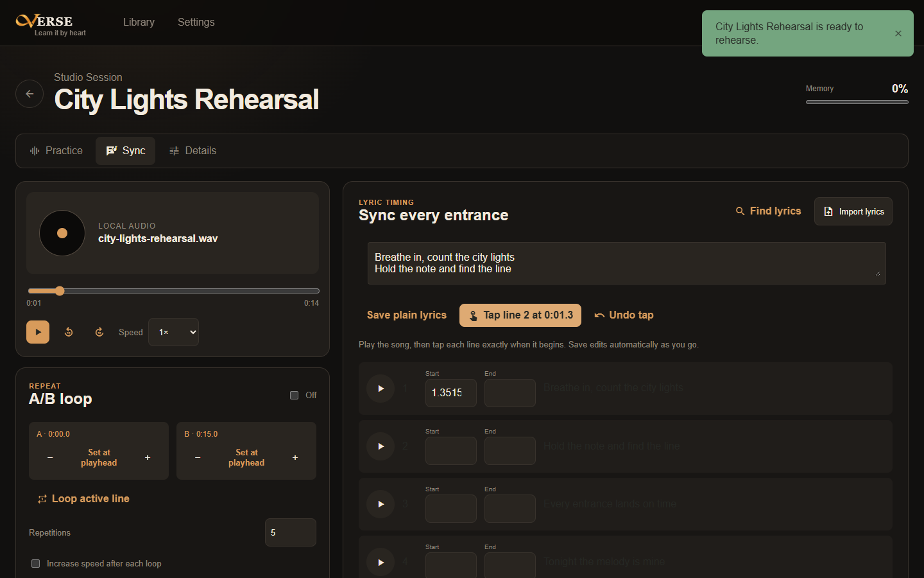The height and width of the screenshot is (578, 924).
Task: Click line 1 End time field
Action: click(x=510, y=393)
